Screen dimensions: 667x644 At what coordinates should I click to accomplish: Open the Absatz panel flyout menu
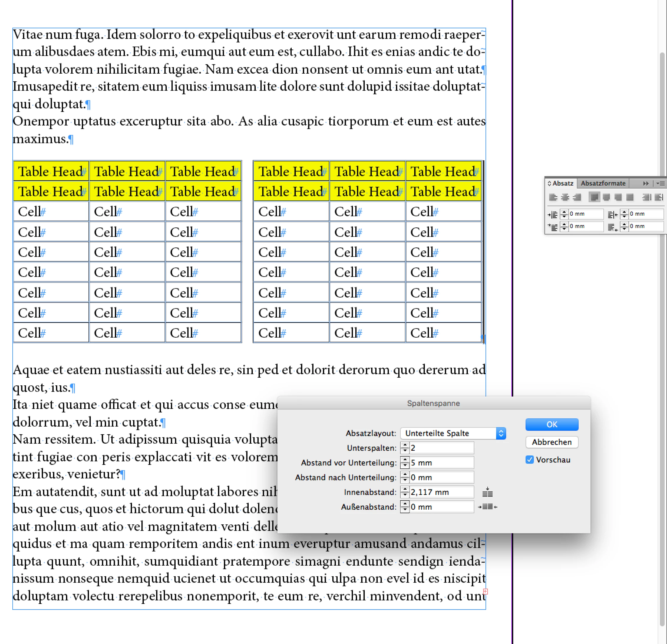(x=660, y=184)
